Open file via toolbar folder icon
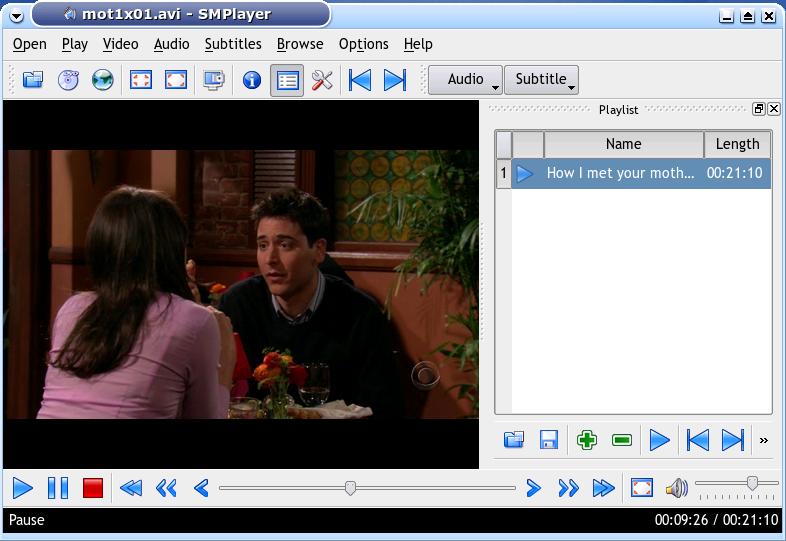Image resolution: width=786 pixels, height=541 pixels. tap(33, 80)
